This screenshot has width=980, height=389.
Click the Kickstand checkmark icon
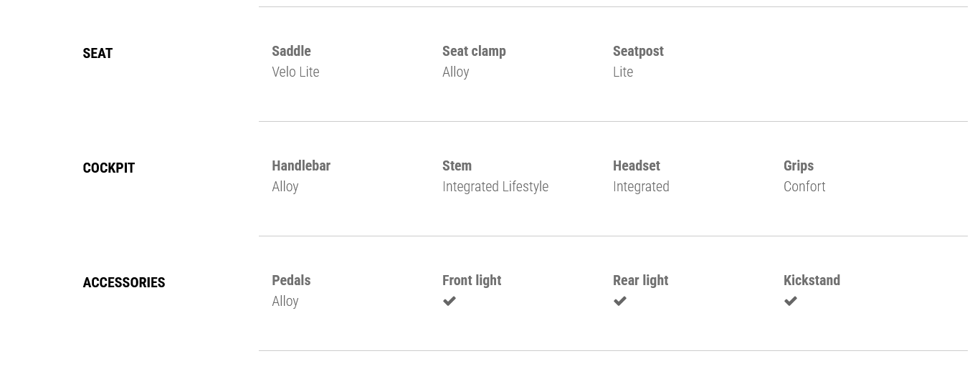tap(791, 302)
